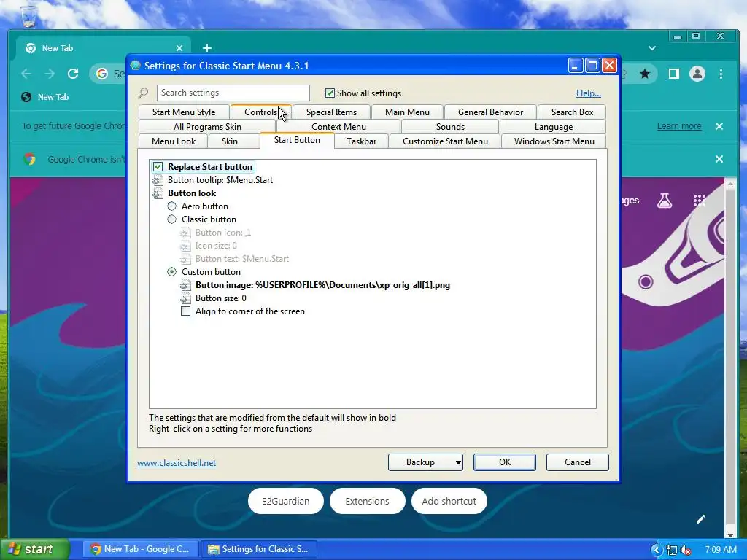This screenshot has height=560, width=747.
Task: Click the Chrome back arrow
Action: point(27,74)
